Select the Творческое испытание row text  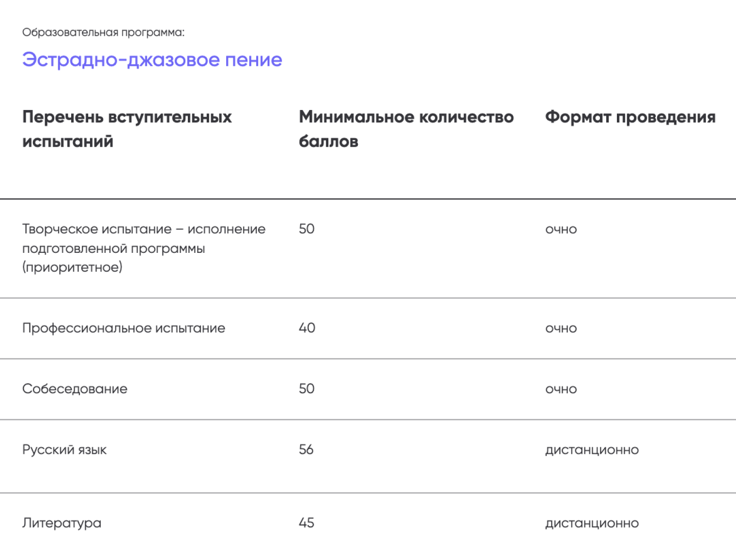point(143,248)
